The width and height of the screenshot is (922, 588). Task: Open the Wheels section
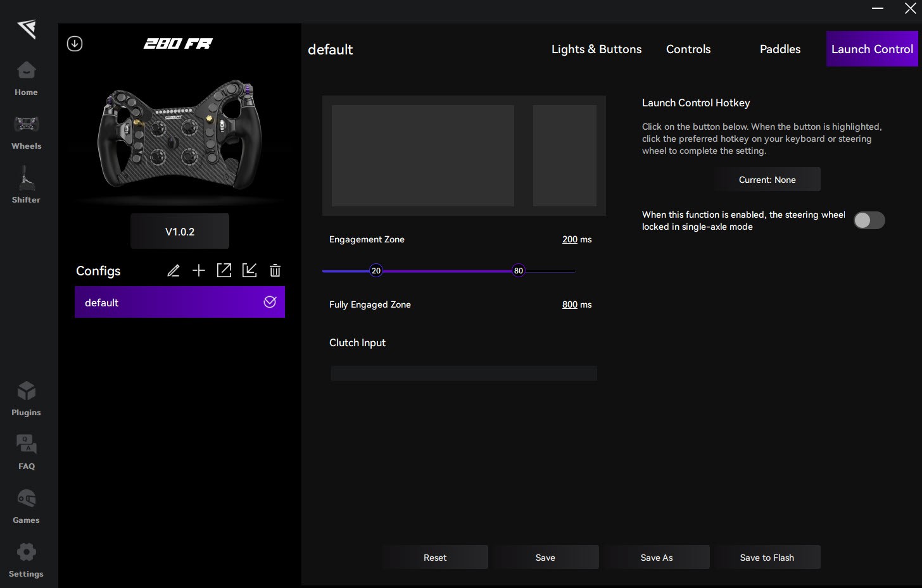(x=26, y=132)
